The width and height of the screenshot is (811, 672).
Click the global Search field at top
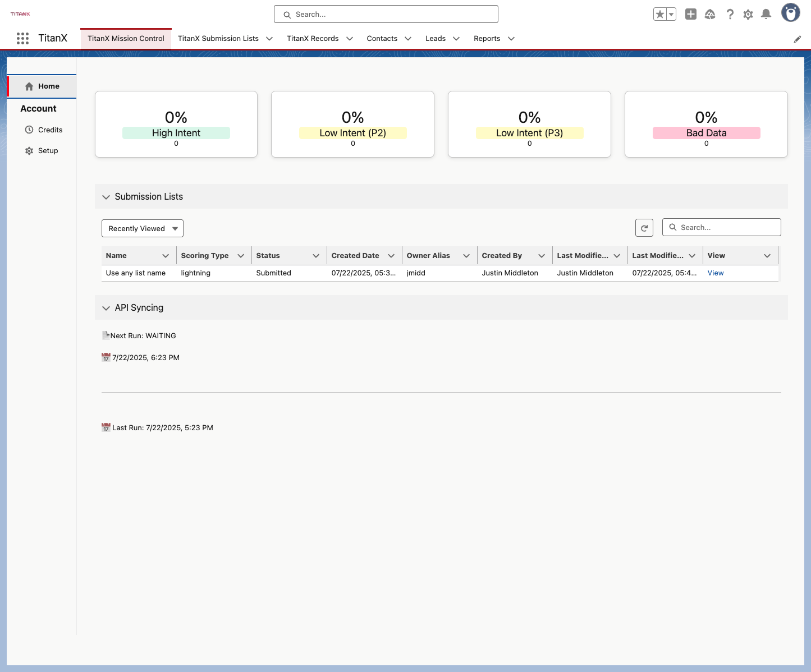coord(386,15)
